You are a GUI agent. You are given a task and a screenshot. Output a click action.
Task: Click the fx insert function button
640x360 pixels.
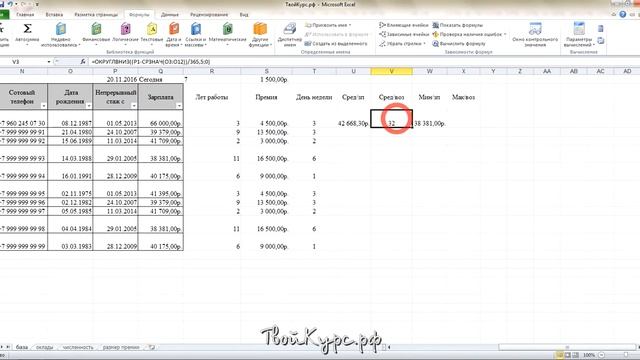pyautogui.click(x=83, y=62)
